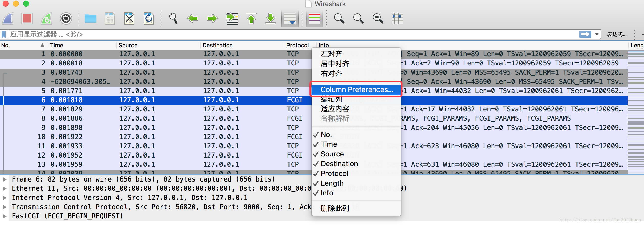
Task: Start capture with the shark fin icon
Action: click(x=8, y=18)
